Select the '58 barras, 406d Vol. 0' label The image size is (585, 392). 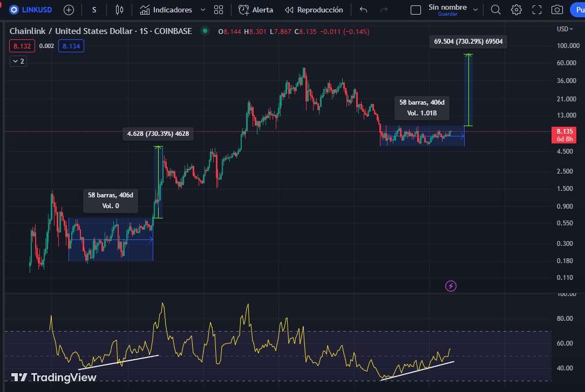click(111, 201)
